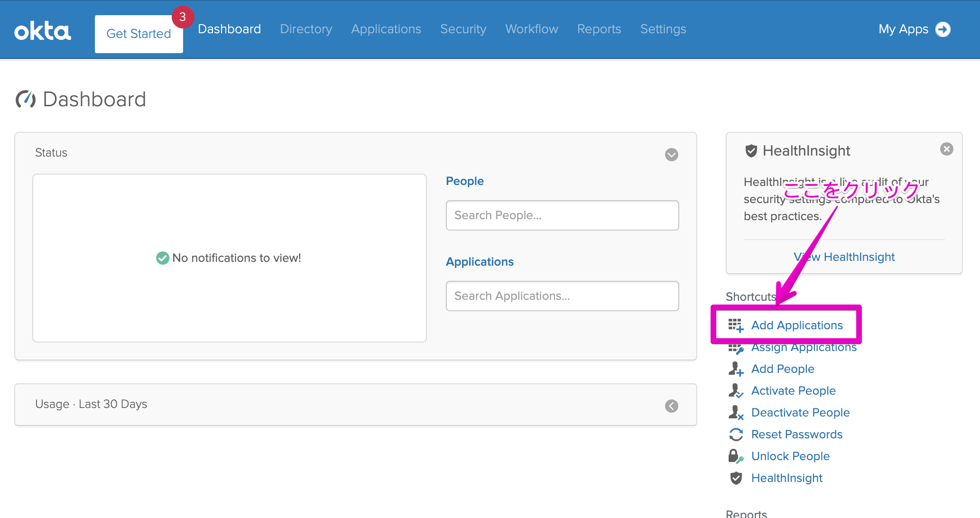Click the Dashboard gauge icon
Viewport: 980px width, 518px height.
point(26,99)
